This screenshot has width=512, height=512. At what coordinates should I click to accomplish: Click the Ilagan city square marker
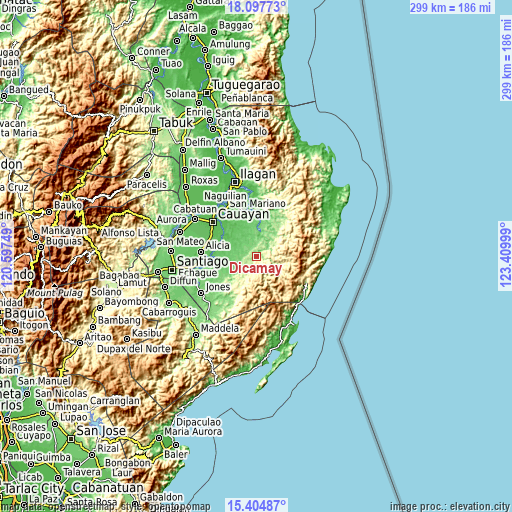click(235, 182)
